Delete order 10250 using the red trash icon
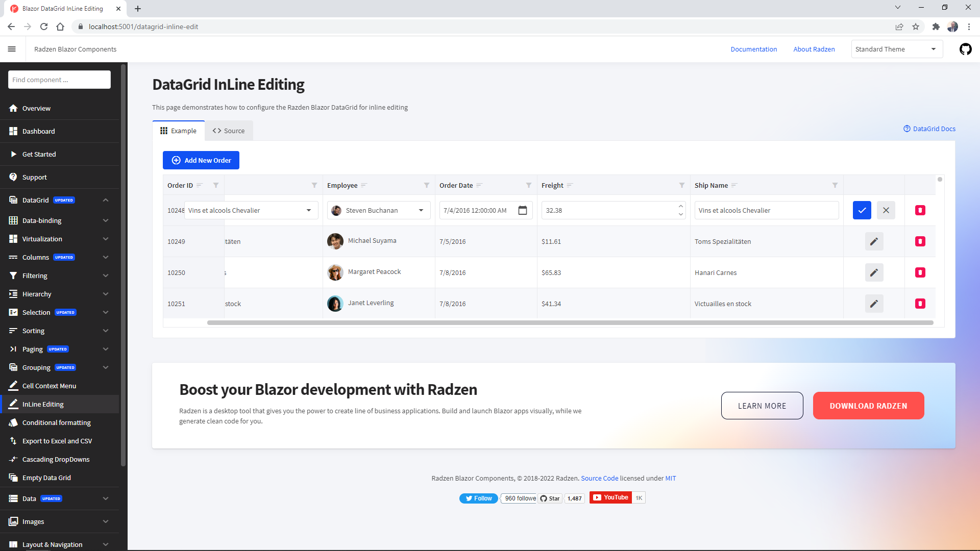 [x=920, y=272]
